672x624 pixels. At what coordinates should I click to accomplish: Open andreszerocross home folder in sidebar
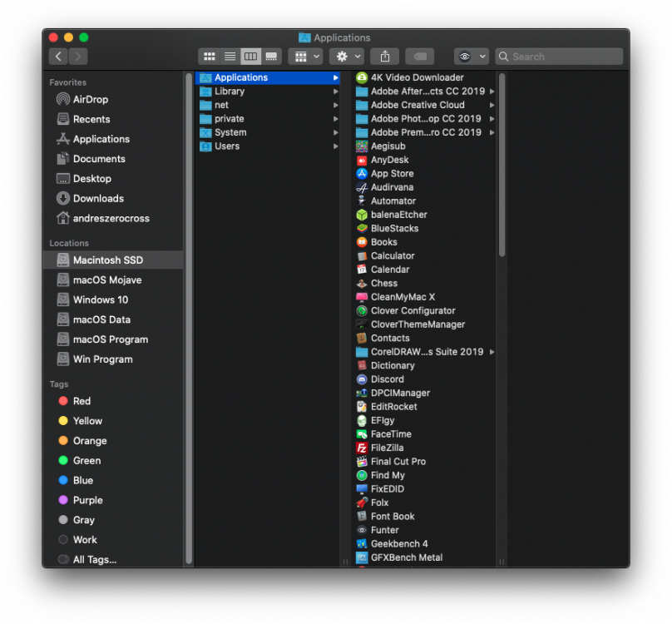coord(114,218)
